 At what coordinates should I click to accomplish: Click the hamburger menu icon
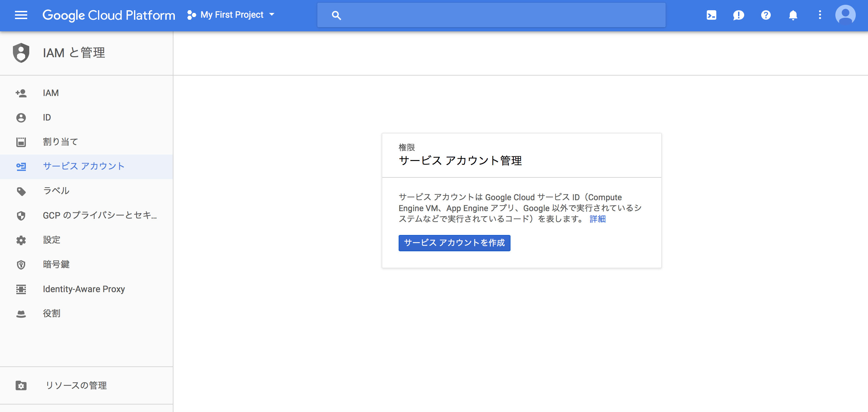pyautogui.click(x=21, y=15)
